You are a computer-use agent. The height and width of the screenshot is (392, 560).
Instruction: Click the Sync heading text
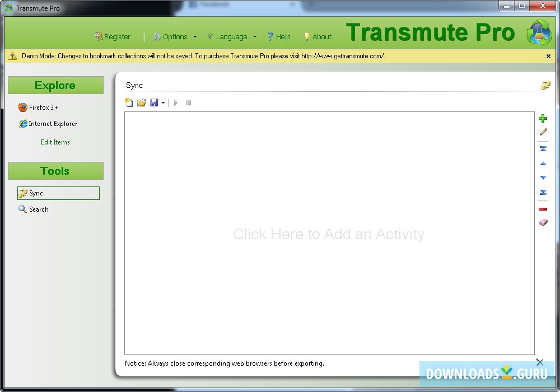click(134, 85)
